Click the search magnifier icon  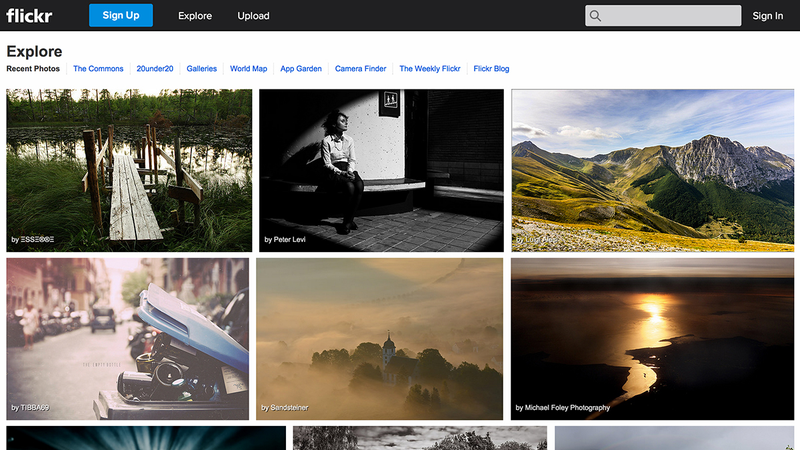coord(595,16)
